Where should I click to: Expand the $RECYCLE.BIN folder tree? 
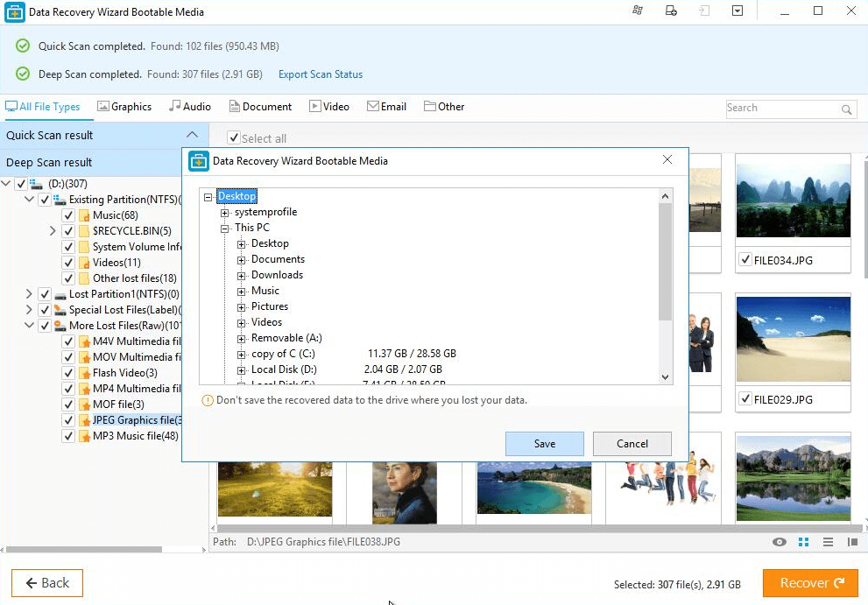click(x=53, y=231)
